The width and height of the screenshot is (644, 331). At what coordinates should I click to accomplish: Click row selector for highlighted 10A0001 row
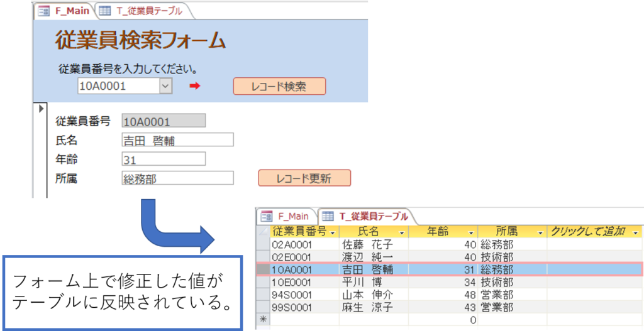pyautogui.click(x=263, y=269)
